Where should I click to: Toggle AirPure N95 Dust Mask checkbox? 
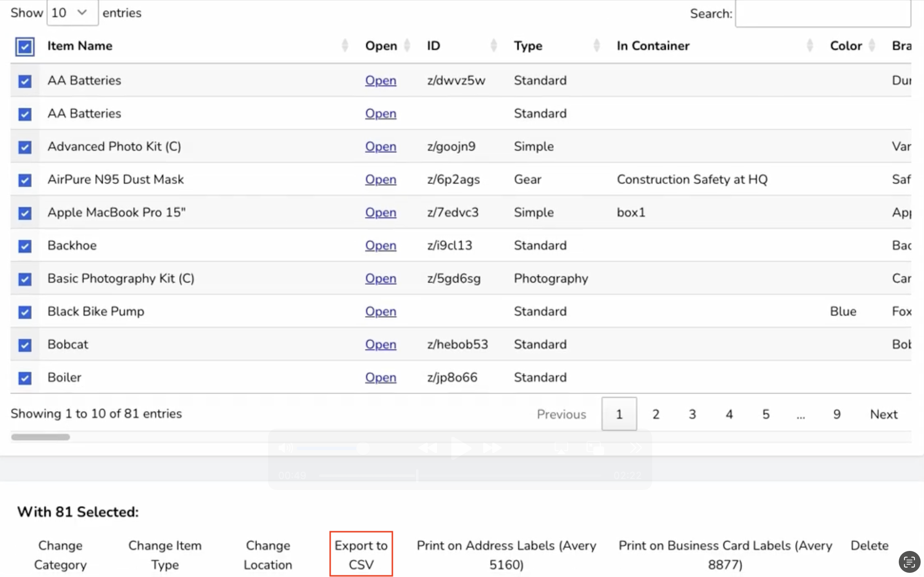[x=25, y=180]
